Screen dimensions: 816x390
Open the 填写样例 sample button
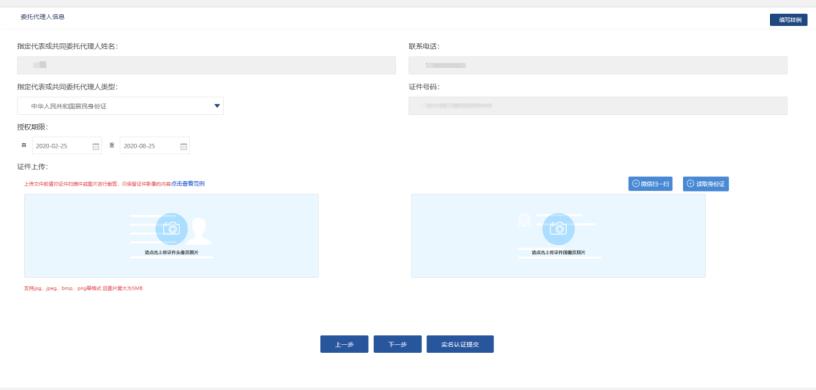coord(788,20)
